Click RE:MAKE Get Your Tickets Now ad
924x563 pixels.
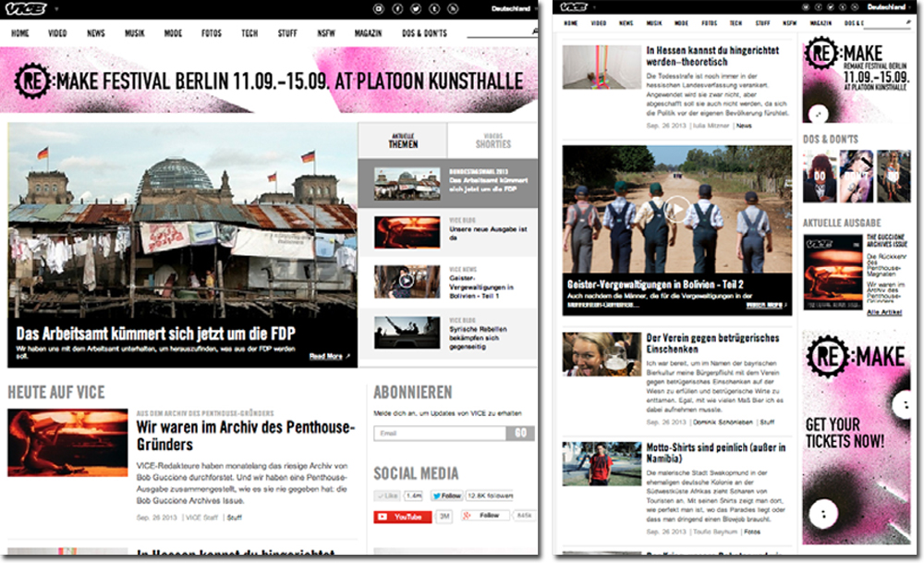click(x=857, y=437)
